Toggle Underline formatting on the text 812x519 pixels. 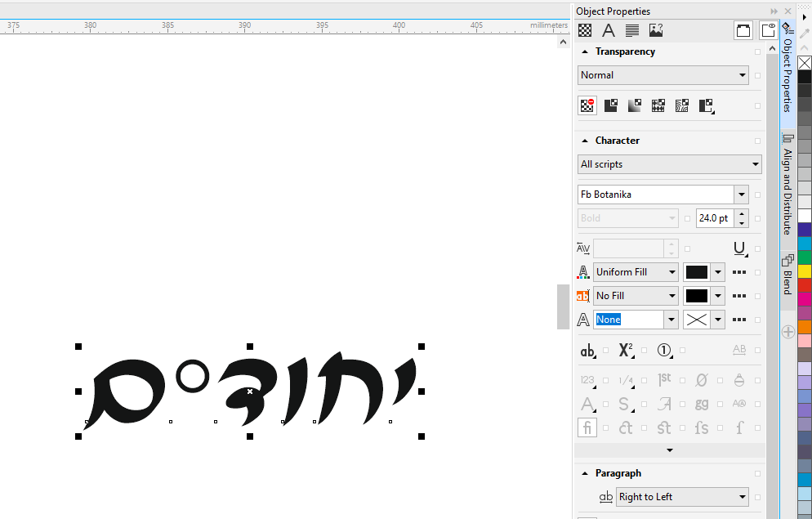pyautogui.click(x=739, y=248)
